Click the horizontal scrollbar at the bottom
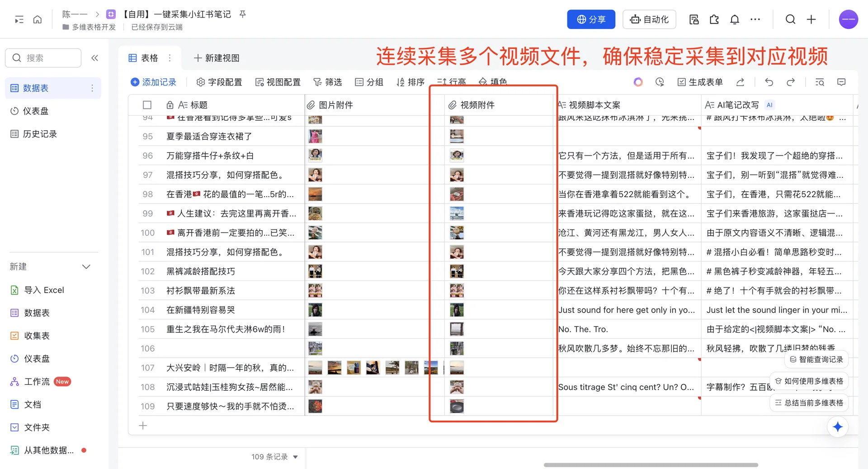The image size is (868, 469). [651, 464]
